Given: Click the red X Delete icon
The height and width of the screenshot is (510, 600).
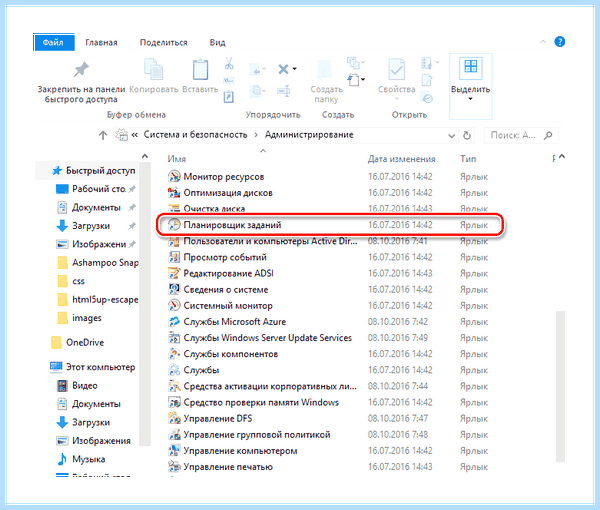Looking at the screenshot, I should [283, 69].
